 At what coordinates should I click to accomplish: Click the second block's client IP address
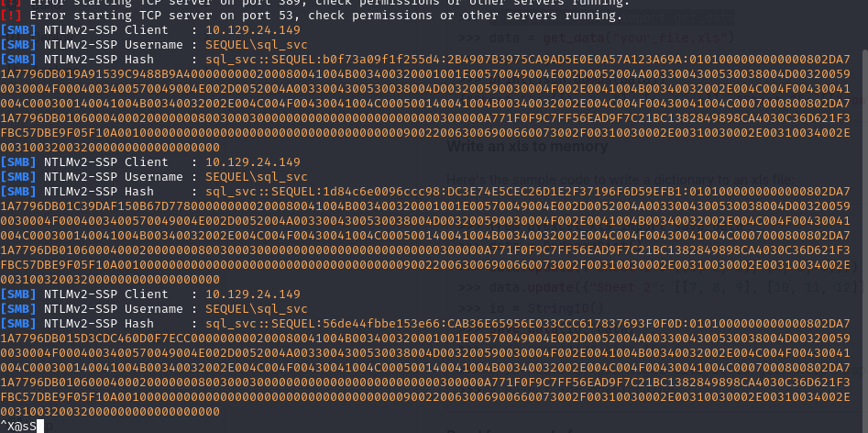click(253, 162)
